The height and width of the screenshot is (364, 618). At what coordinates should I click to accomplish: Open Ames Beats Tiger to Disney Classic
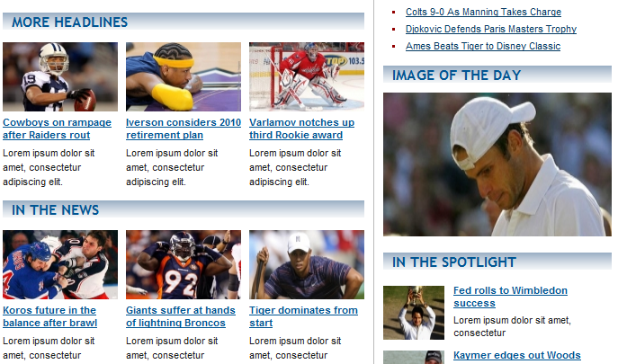pos(483,46)
